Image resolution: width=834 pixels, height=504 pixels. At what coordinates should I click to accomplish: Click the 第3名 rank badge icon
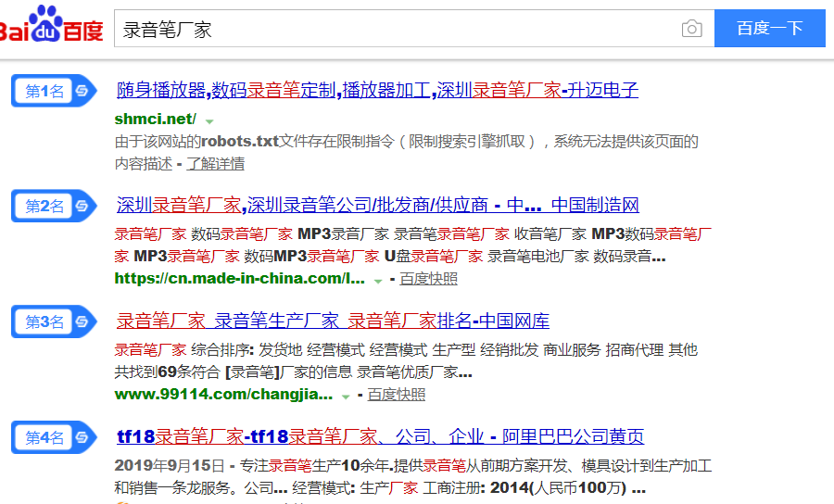(x=54, y=321)
